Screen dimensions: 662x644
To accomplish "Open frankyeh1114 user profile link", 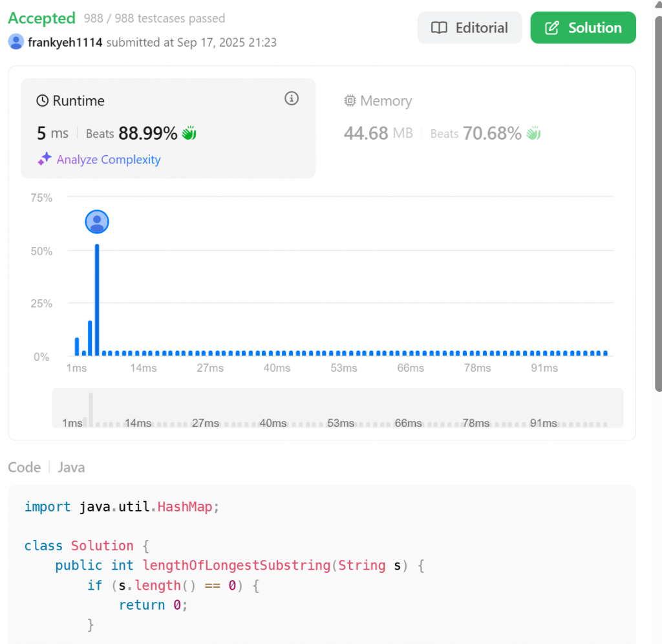I will [65, 43].
